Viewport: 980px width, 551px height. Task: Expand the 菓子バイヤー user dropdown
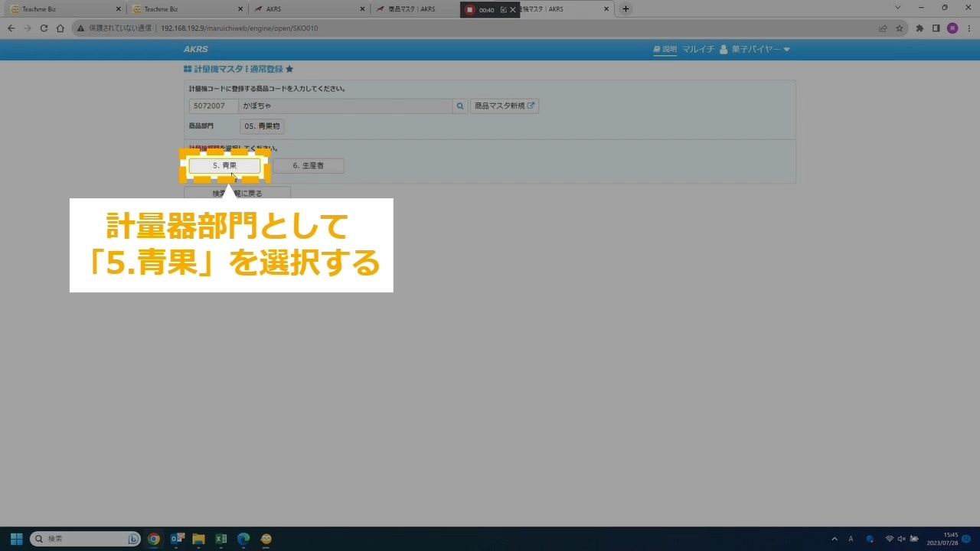[x=755, y=50]
